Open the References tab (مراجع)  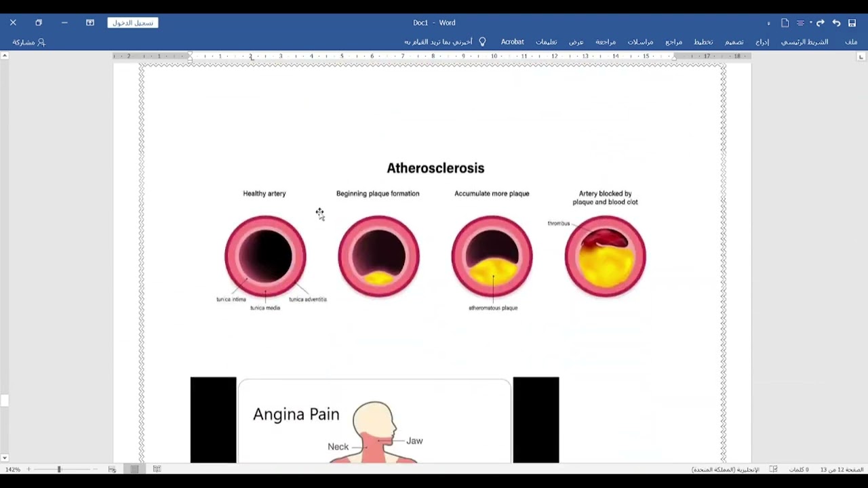[673, 42]
